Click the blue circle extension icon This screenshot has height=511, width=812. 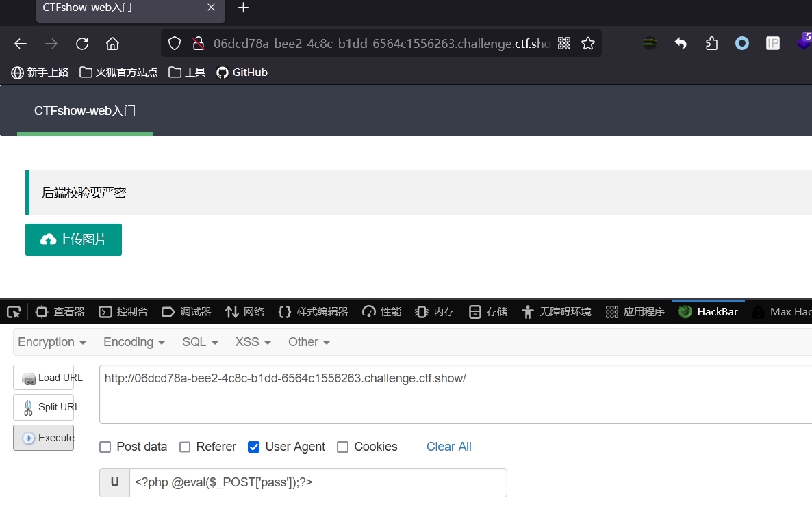pyautogui.click(x=742, y=44)
